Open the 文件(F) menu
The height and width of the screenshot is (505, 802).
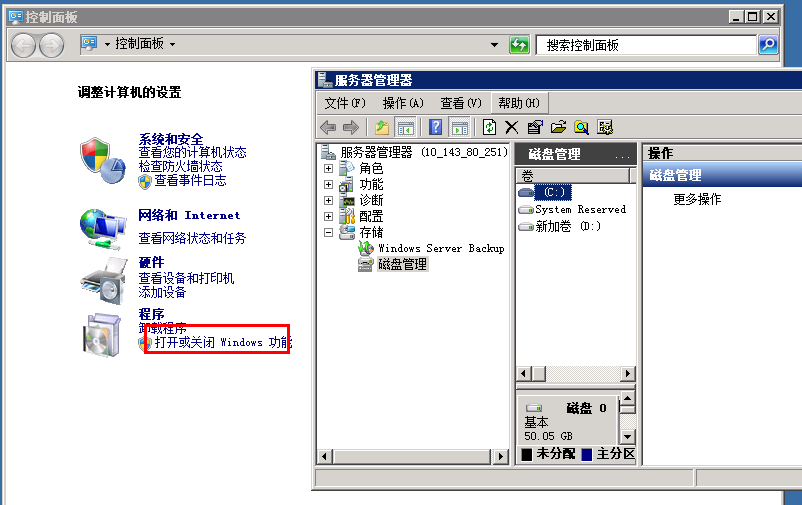[345, 103]
